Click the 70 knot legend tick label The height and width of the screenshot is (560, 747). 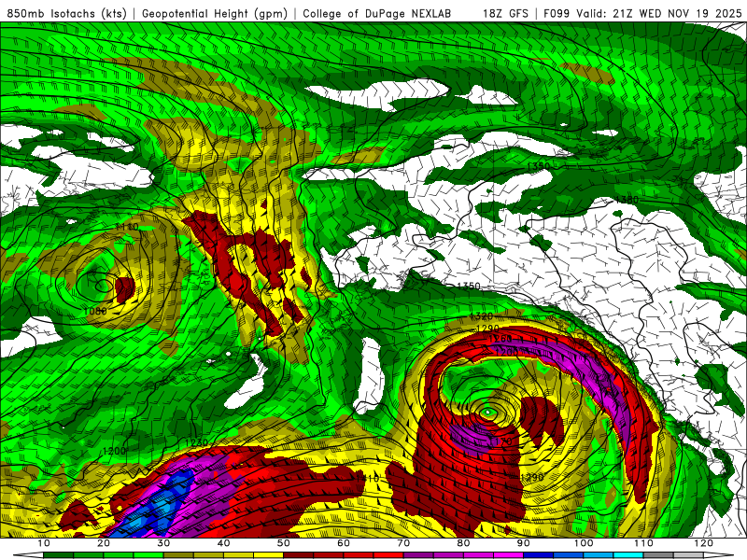[403, 543]
